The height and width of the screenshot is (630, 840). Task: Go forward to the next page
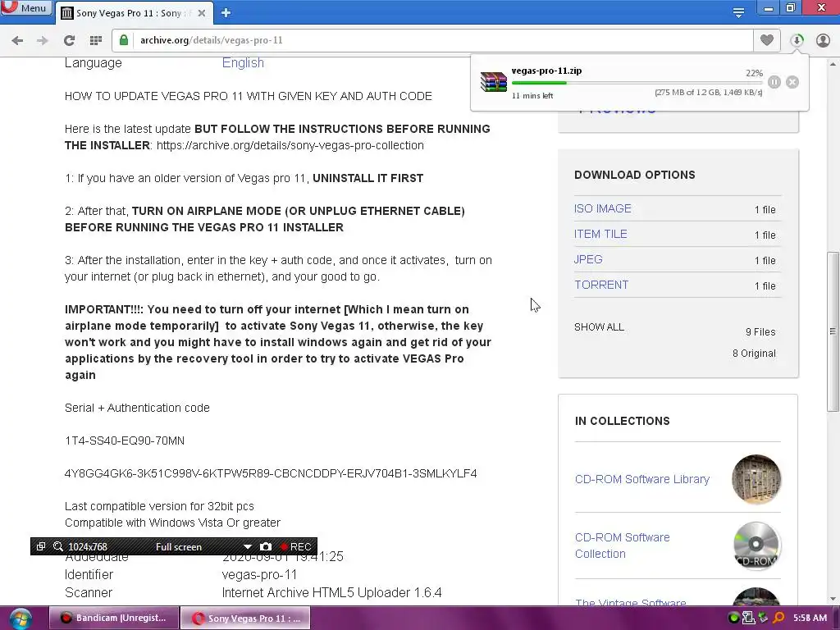(x=43, y=40)
